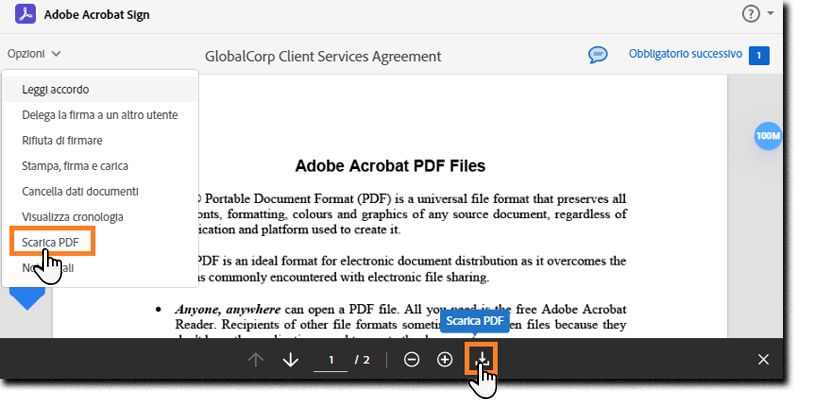Select Leggi accordo from the menu
Viewport: 829px width, 401px height.
tap(100, 89)
